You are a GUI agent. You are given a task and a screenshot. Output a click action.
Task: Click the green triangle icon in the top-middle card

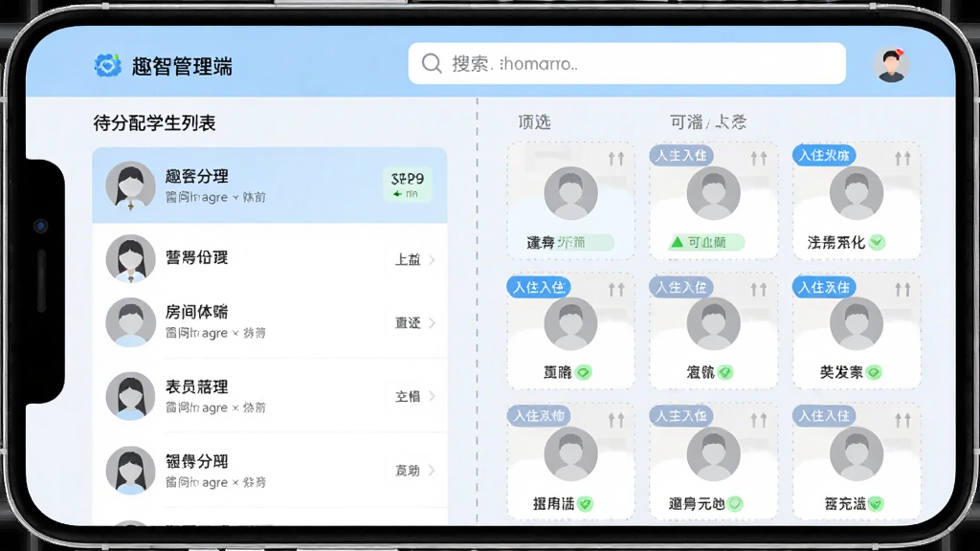677,242
